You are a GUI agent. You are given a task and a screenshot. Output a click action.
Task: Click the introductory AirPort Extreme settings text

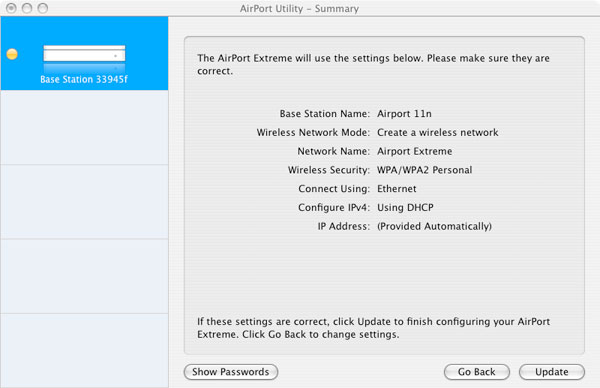tap(373, 64)
